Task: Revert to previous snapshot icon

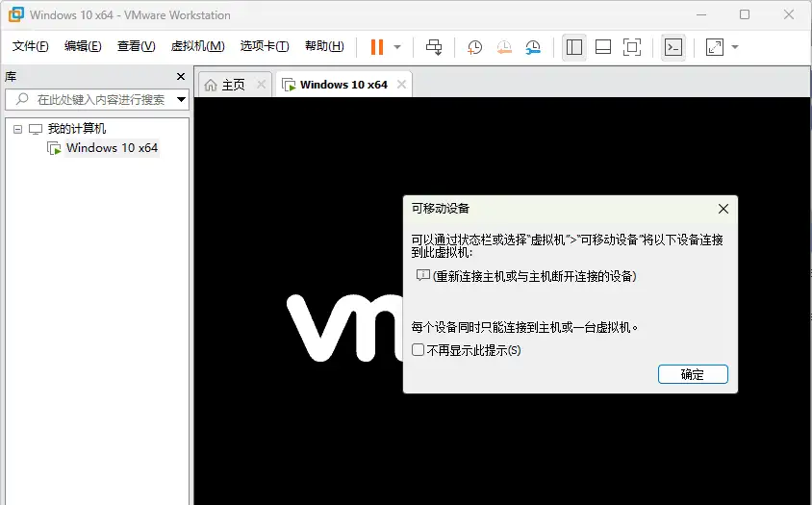Action: tap(504, 47)
